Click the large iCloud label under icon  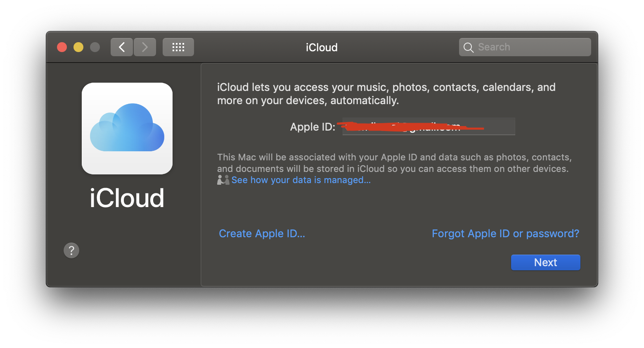click(x=127, y=198)
